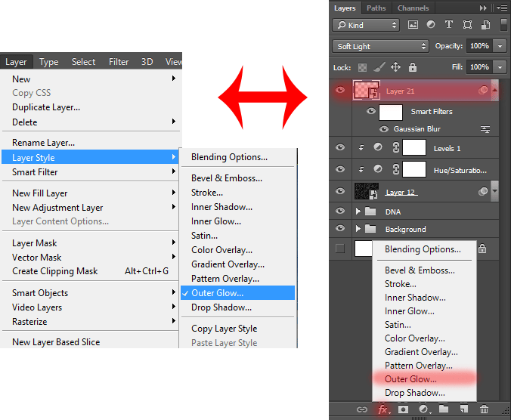Click the Opacity 100% value field

pos(479,46)
